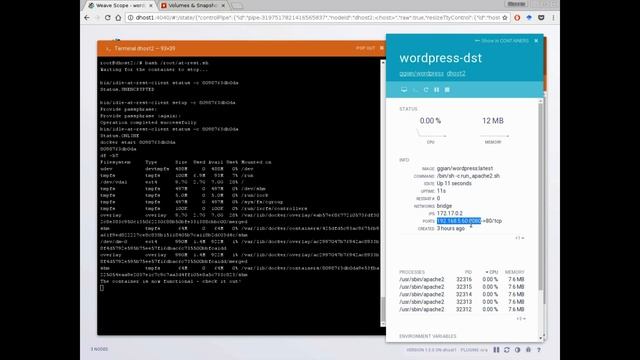The width and height of the screenshot is (640, 360).
Task: Expand more info rows with +1 arrow
Action: [520, 238]
